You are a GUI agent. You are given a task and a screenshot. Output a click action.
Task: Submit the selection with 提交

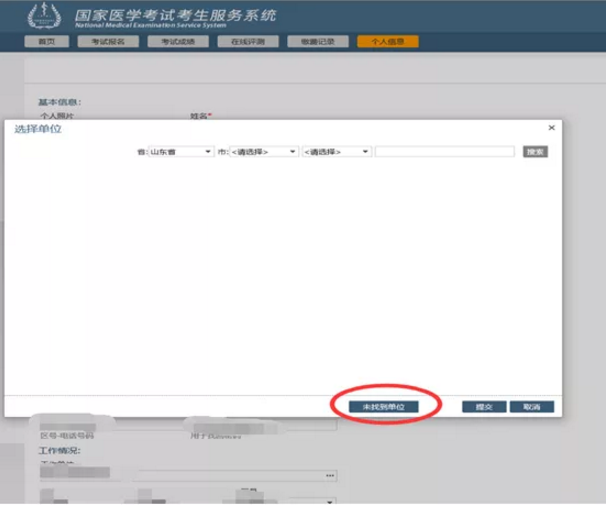(484, 407)
